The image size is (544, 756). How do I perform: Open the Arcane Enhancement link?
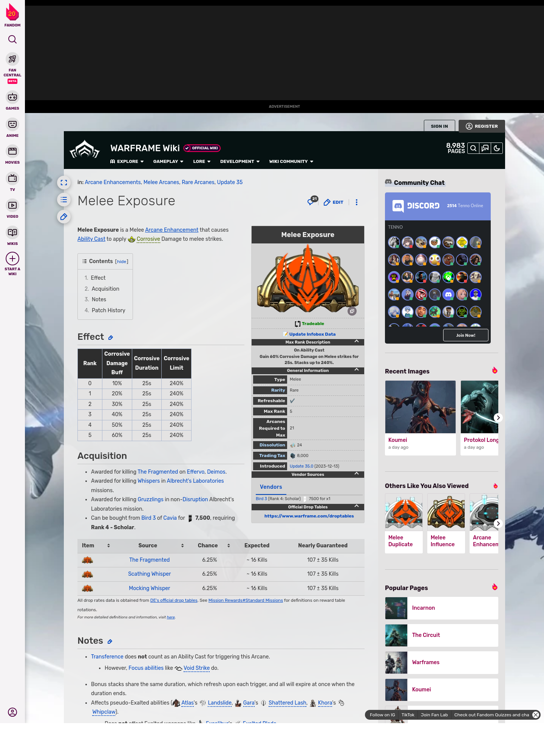click(172, 230)
